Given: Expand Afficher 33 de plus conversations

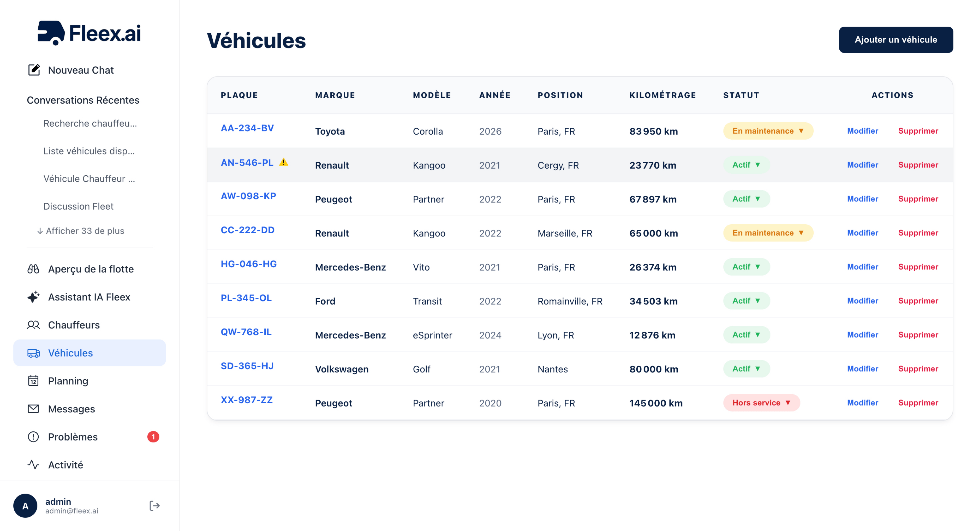Looking at the screenshot, I should [x=81, y=231].
